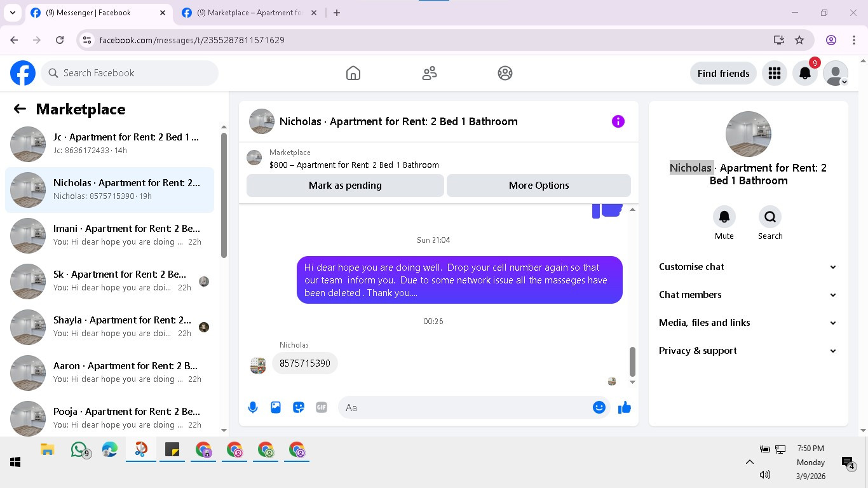Bookmark this page with star icon
This screenshot has height=488, width=868.
point(799,40)
